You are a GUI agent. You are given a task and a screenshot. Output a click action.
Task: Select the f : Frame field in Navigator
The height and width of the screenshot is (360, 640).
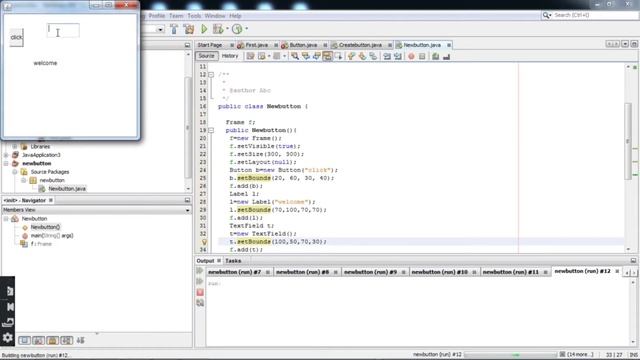click(41, 244)
